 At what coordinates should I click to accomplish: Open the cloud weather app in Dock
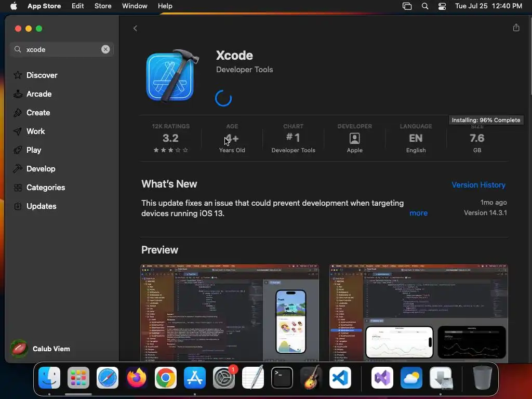coord(411,378)
